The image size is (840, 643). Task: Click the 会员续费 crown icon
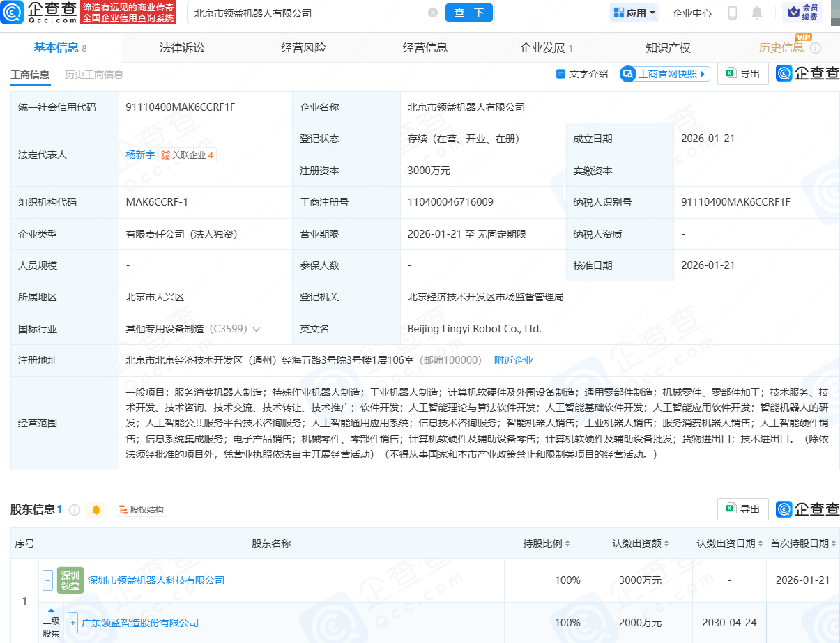coord(802,12)
